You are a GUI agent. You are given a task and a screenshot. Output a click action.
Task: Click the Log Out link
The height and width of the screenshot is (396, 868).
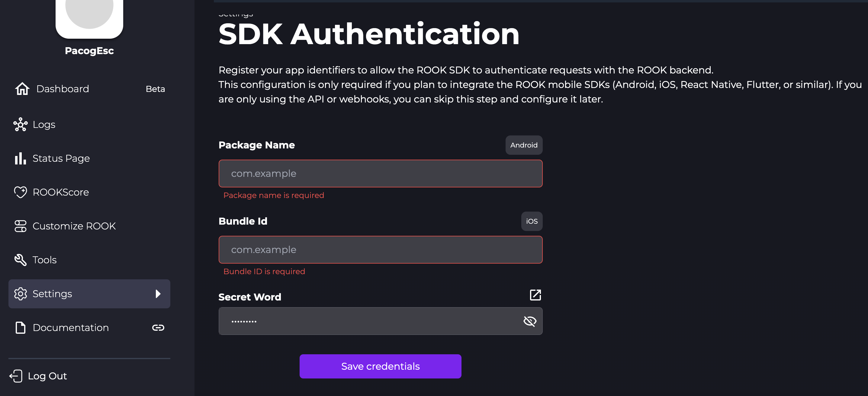[x=47, y=376]
